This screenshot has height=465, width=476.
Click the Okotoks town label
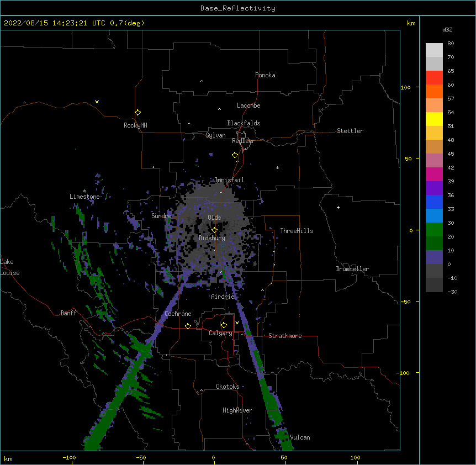(x=228, y=387)
